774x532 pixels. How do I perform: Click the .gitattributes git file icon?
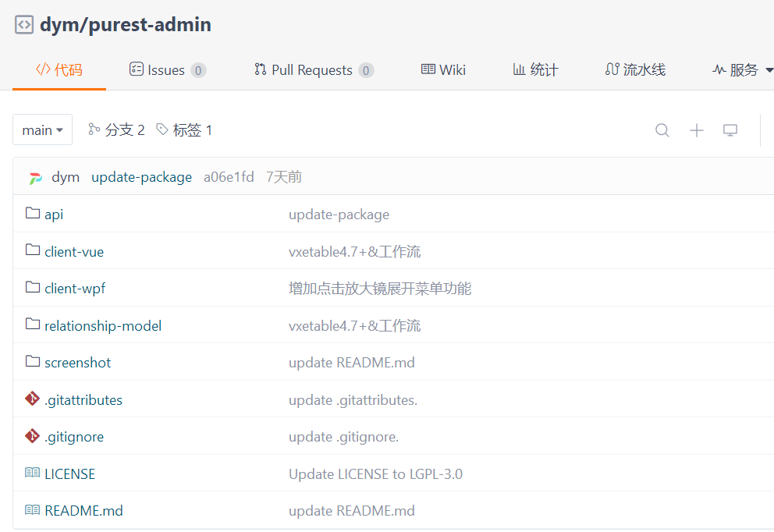(x=32, y=399)
